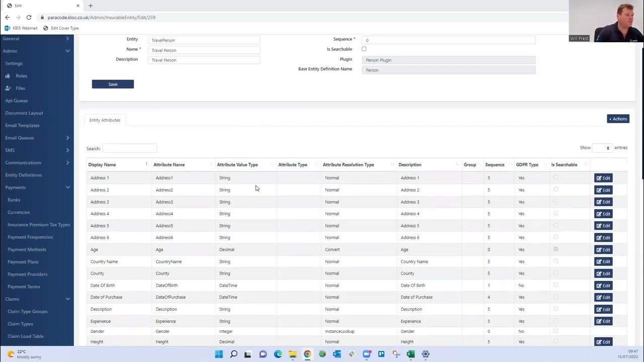
Task: Open the Edit Cover Type bookmark
Action: (x=61, y=28)
